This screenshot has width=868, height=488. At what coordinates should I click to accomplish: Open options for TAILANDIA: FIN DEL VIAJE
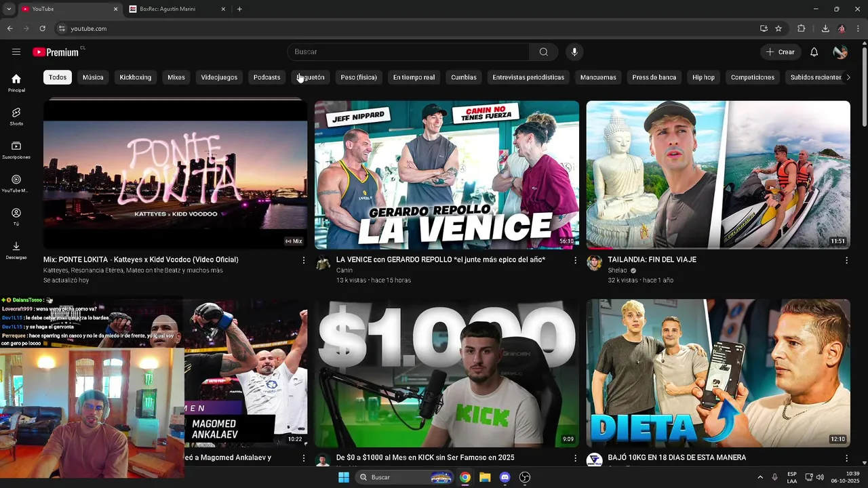tap(846, 260)
